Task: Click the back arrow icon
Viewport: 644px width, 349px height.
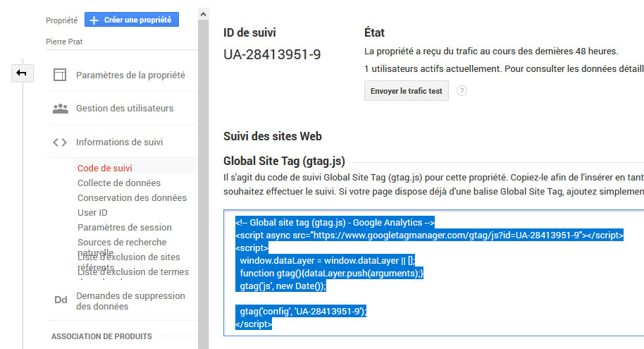Action: point(21,73)
